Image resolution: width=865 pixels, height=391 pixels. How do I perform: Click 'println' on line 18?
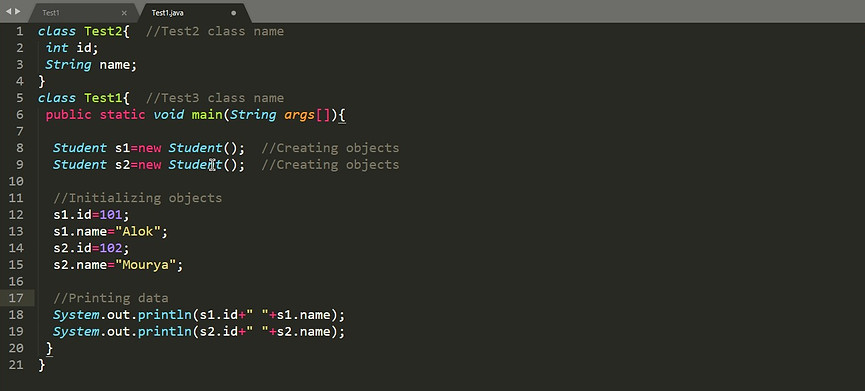(164, 315)
